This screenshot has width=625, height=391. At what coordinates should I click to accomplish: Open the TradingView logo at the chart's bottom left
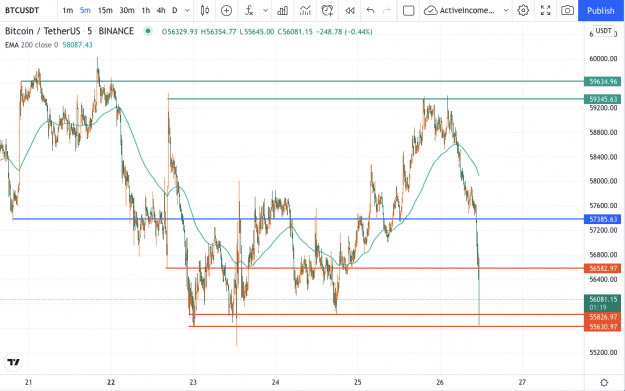tap(14, 362)
